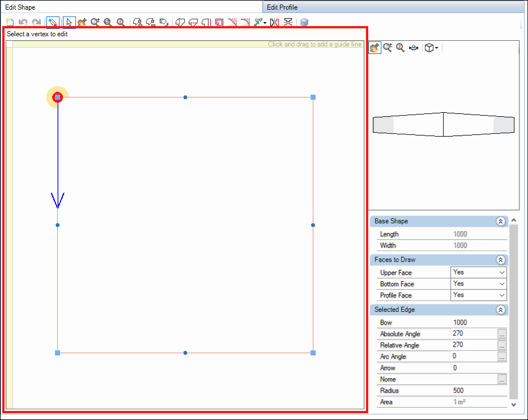
Task: Click the Arc Angle value field
Action: pos(474,357)
